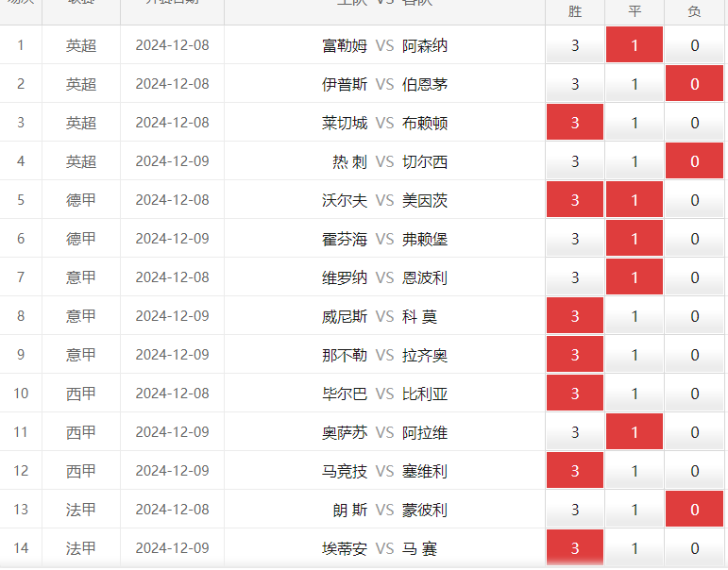The width and height of the screenshot is (728, 570).
Task: Deselect loss 0 for 伊普斯 VS 伯恩茅
Action: click(x=694, y=84)
